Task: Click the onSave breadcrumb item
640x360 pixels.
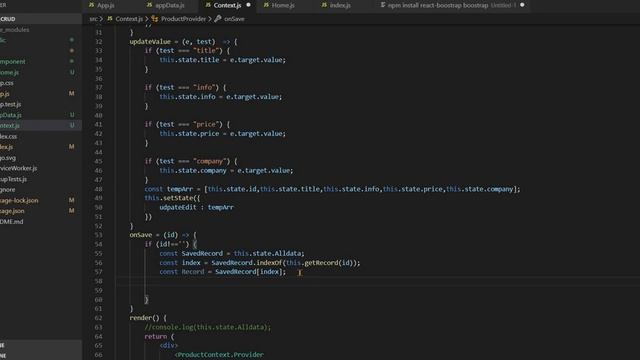Action: tap(234, 19)
